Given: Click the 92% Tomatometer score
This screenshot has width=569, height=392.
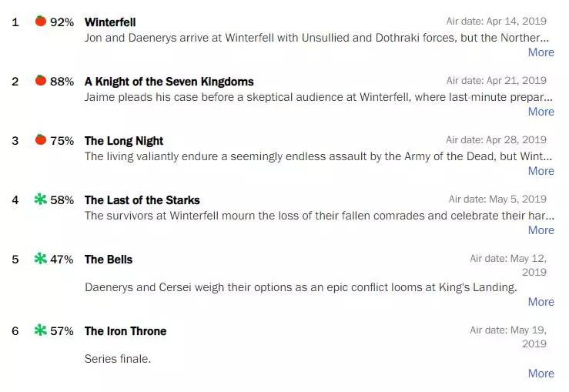Looking at the screenshot, I should pos(62,22).
